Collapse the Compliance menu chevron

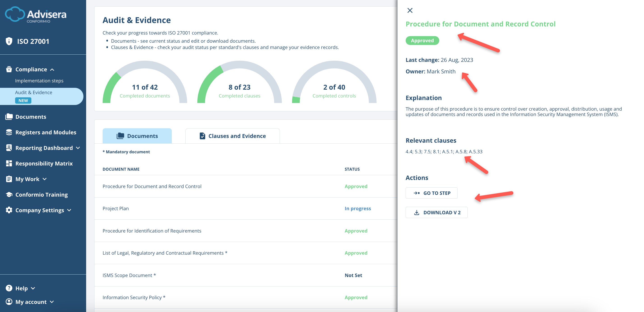pyautogui.click(x=52, y=70)
